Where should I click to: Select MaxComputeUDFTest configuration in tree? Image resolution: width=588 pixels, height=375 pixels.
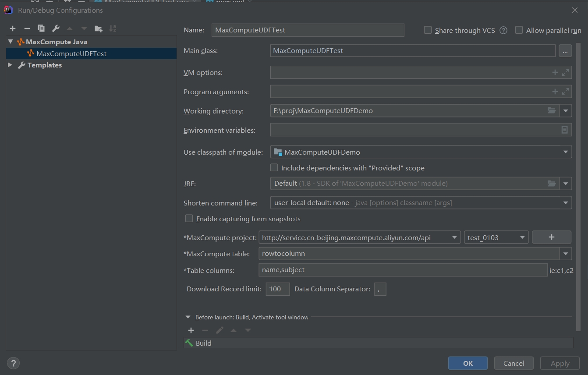point(91,53)
